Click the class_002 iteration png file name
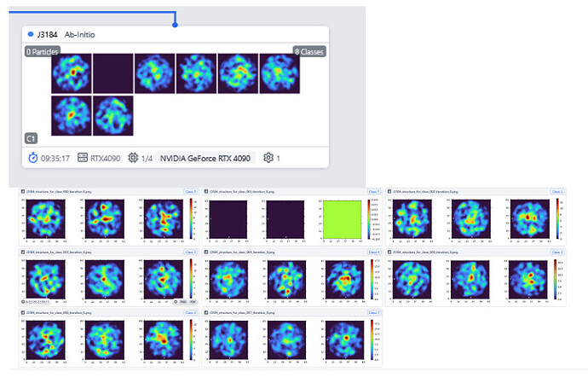The image size is (588, 377). [425, 192]
